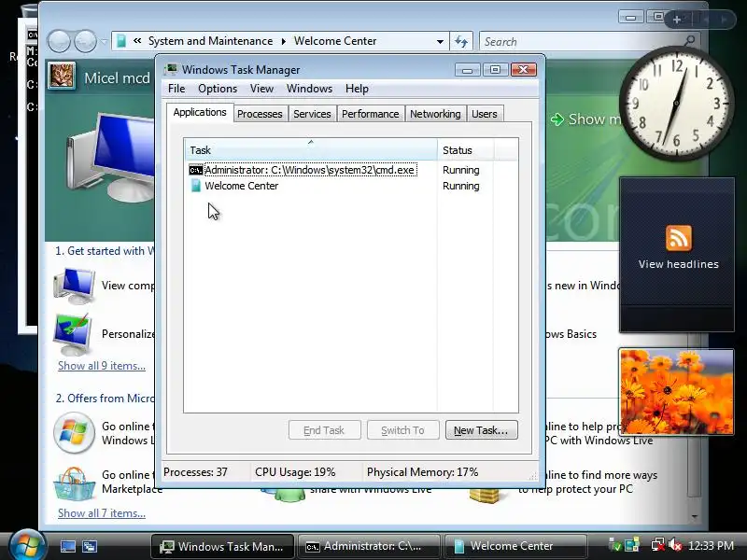Click the analog clock sidebar gadget
This screenshot has width=747, height=560.
click(676, 104)
